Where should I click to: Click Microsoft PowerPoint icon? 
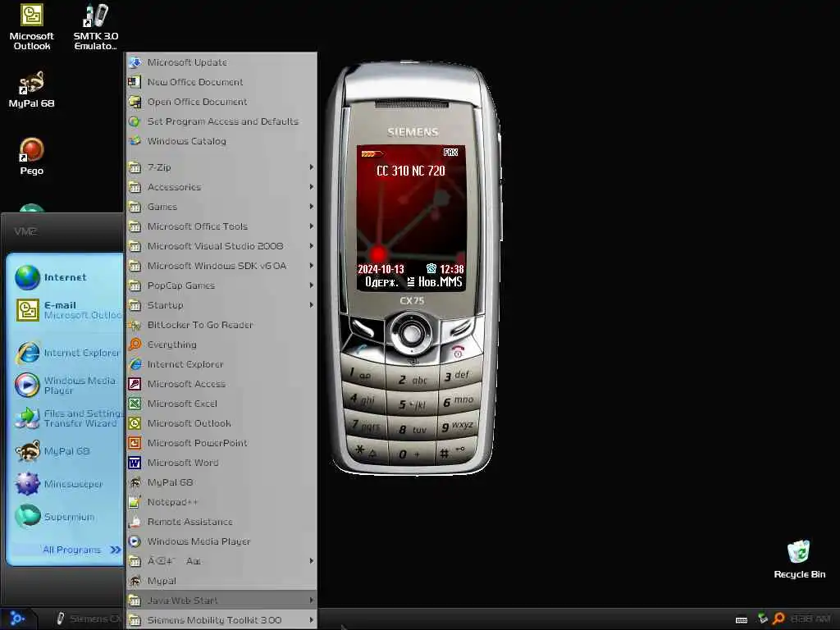135,443
